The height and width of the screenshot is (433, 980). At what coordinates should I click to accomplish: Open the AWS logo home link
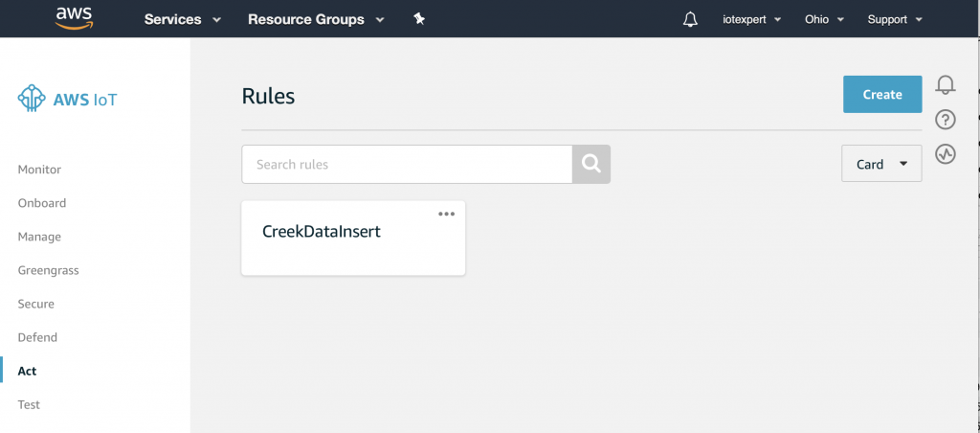74,19
